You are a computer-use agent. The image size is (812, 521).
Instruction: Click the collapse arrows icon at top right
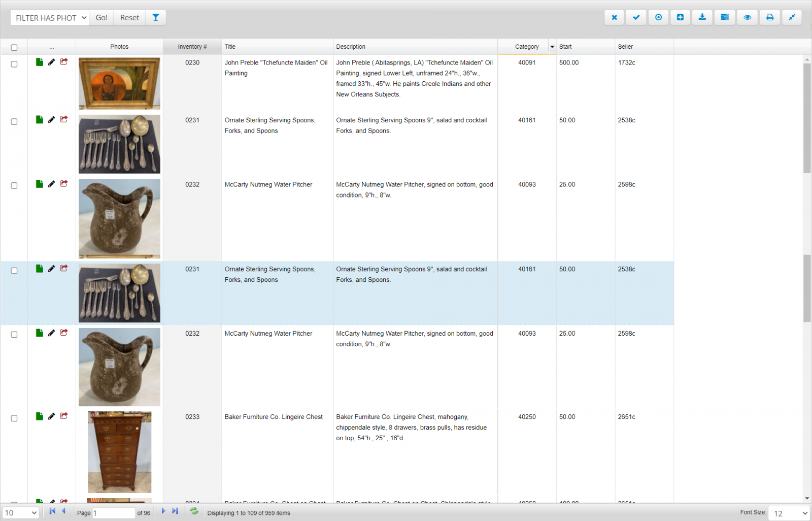click(x=791, y=17)
